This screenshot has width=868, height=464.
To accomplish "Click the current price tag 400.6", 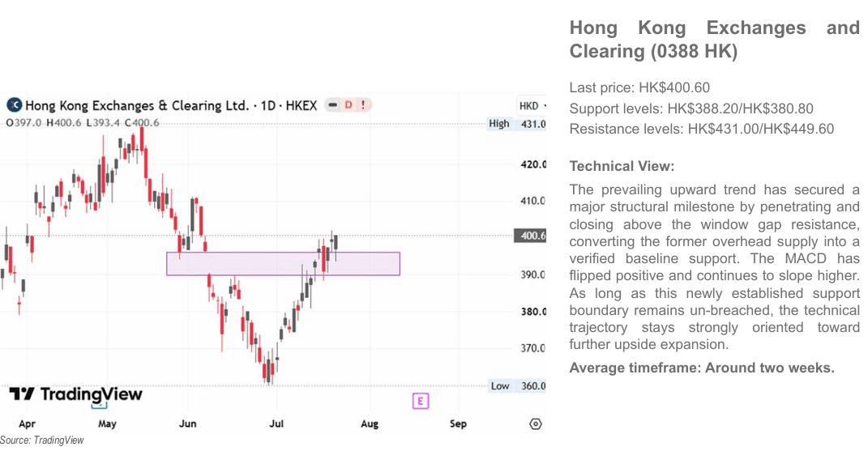I will click(x=530, y=236).
